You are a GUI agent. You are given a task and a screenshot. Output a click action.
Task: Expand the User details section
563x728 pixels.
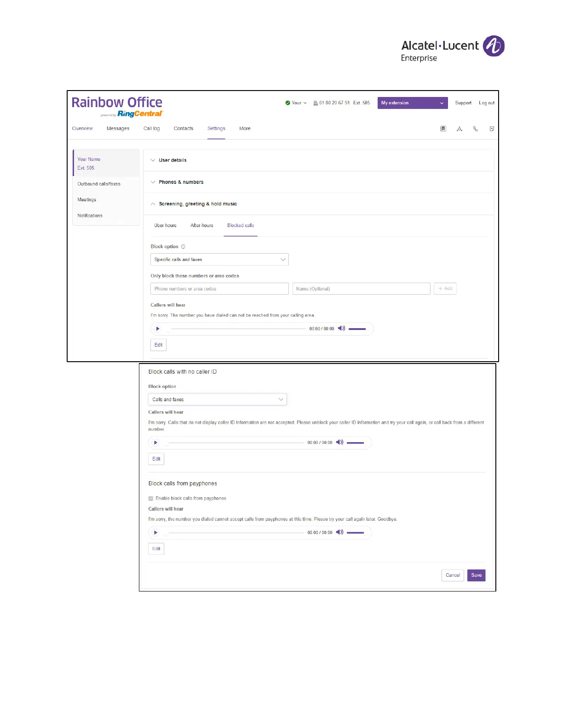point(172,160)
